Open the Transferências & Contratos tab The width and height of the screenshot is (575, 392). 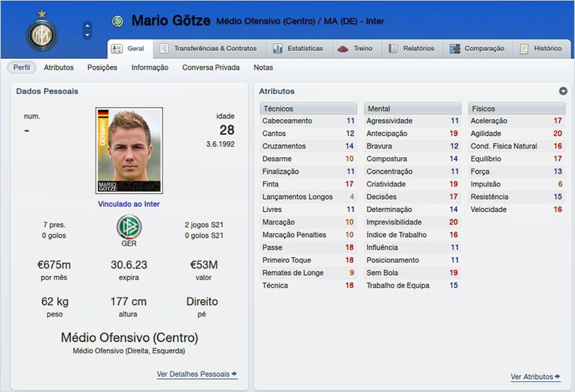tap(208, 49)
